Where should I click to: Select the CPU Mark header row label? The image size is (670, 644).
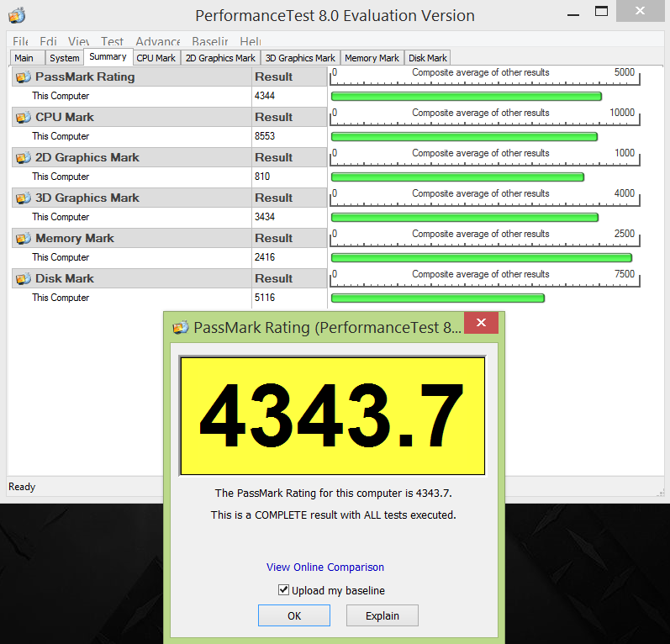point(65,117)
